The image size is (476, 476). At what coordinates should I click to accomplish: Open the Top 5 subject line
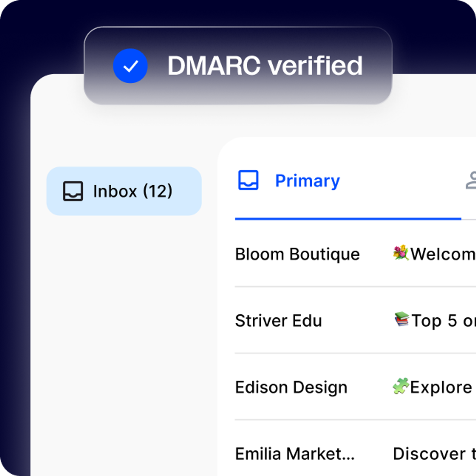point(443,321)
